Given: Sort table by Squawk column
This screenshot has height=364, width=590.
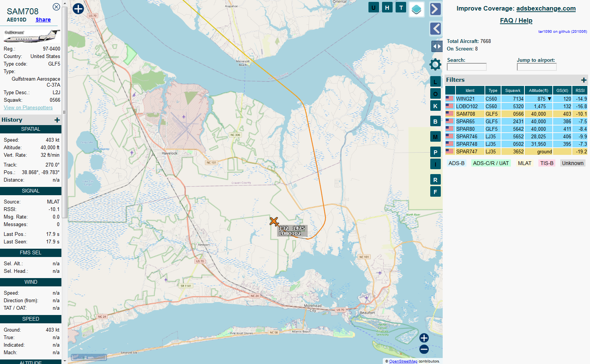Looking at the screenshot, I should [x=513, y=90].
